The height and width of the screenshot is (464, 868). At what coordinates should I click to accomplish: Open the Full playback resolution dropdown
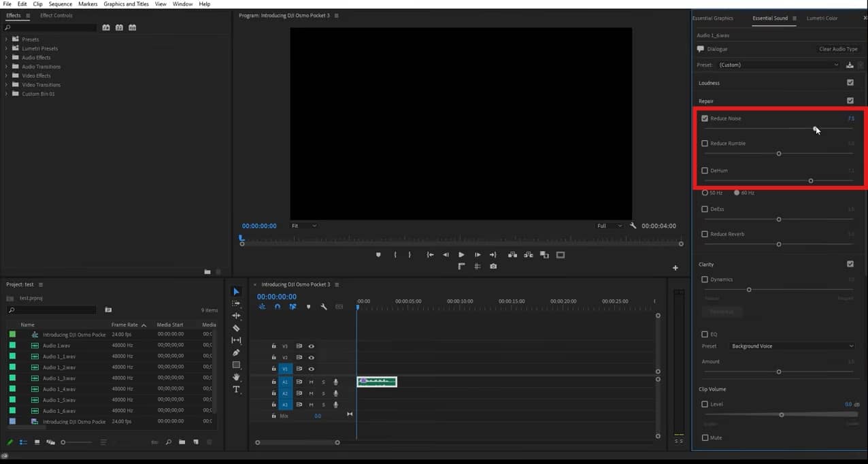point(609,226)
